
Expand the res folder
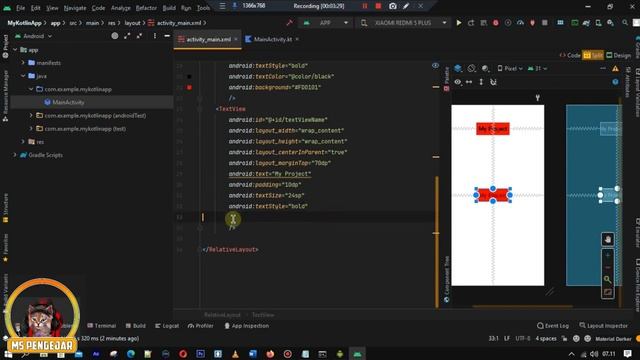[x=23, y=142]
